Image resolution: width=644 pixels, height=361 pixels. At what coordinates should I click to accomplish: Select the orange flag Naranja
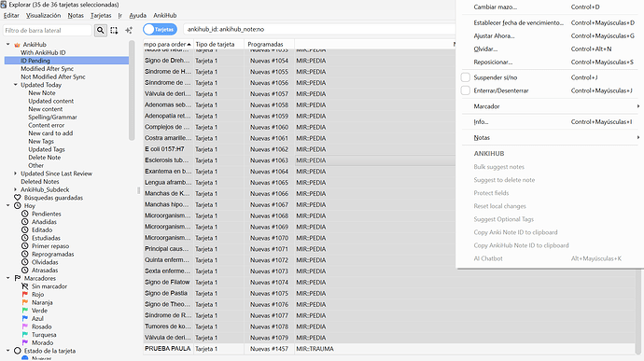pyautogui.click(x=25, y=302)
